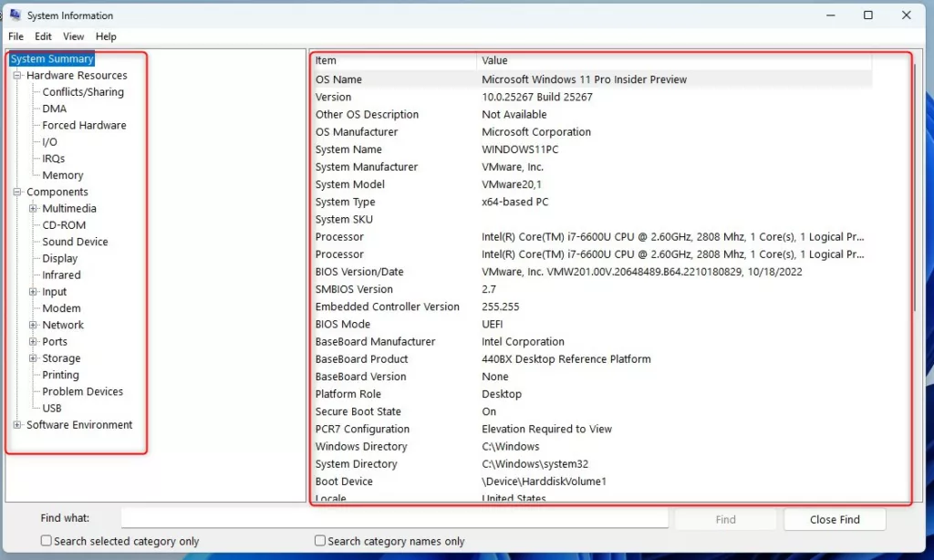Select the Hardware Resources tree label
934x560 pixels.
click(77, 75)
